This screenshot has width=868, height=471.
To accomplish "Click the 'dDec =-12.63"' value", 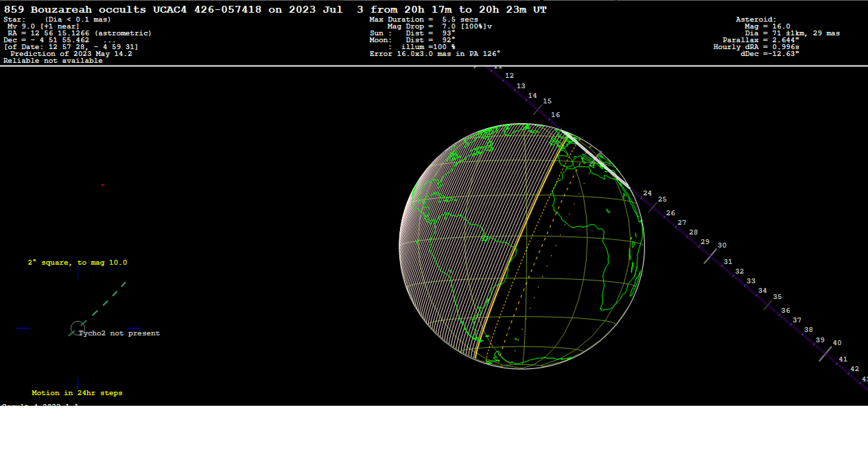I will pos(770,54).
